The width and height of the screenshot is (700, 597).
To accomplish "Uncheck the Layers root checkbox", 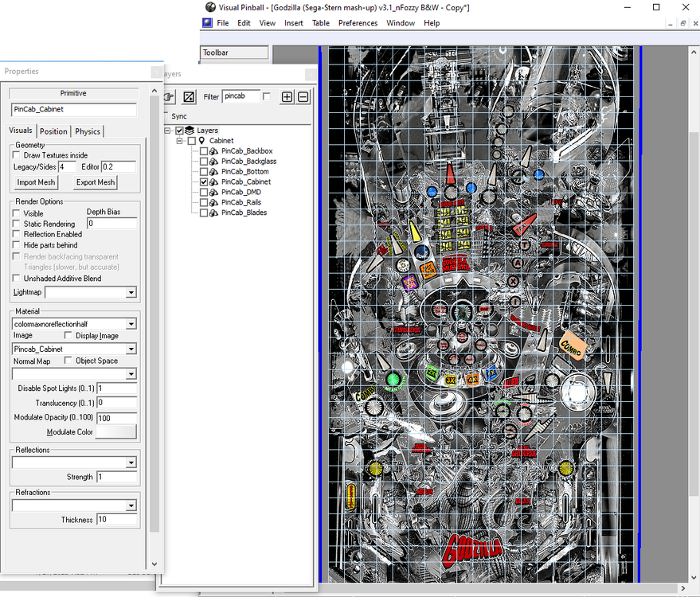I will point(179,131).
